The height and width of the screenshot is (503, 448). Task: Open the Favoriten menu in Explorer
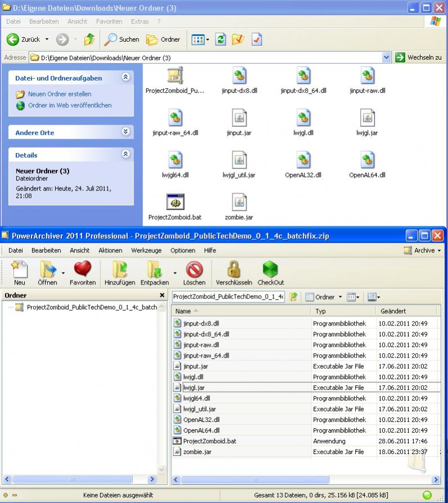(109, 21)
